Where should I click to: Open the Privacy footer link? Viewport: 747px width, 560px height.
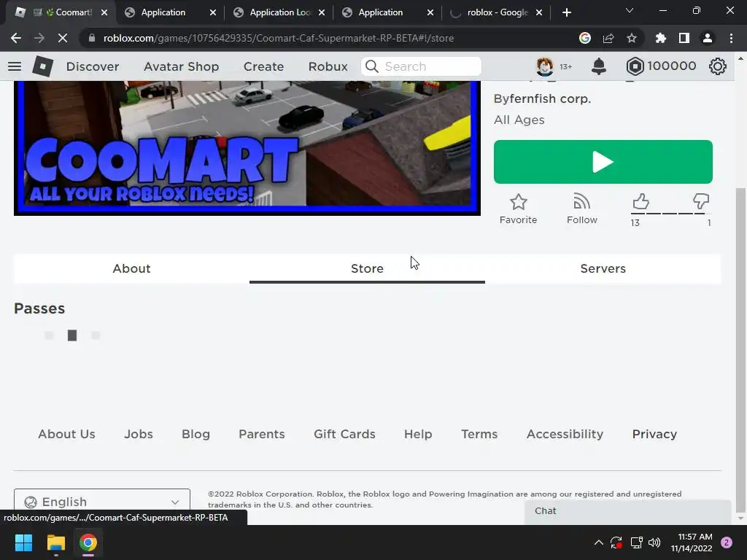(x=654, y=434)
